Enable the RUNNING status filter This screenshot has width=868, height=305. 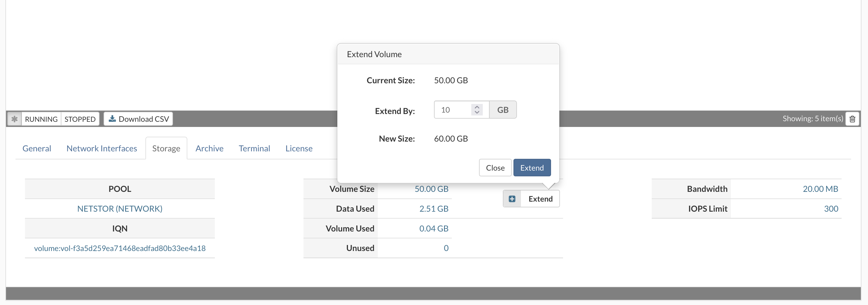pyautogui.click(x=41, y=119)
